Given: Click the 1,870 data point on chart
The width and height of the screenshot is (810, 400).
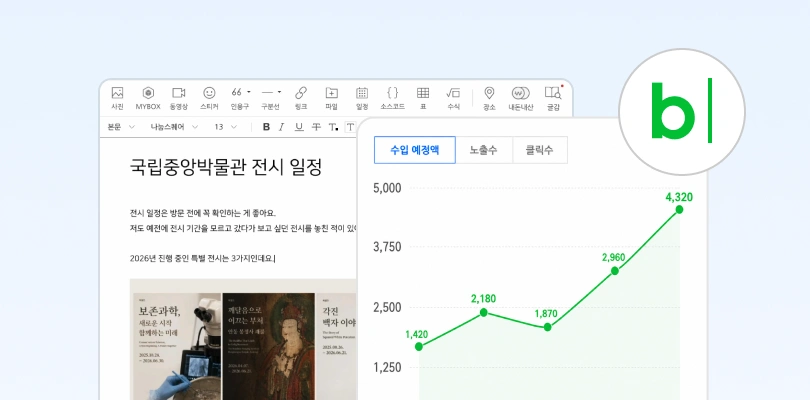Looking at the screenshot, I should [x=548, y=327].
